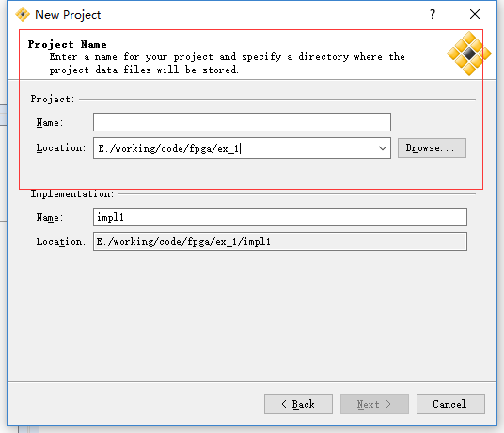Click the 'New Project' window title text
This screenshot has height=433, width=504.
68,15
